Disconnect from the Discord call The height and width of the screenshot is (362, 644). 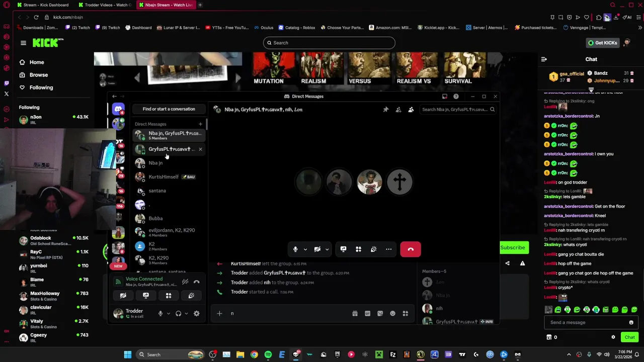[411, 249]
